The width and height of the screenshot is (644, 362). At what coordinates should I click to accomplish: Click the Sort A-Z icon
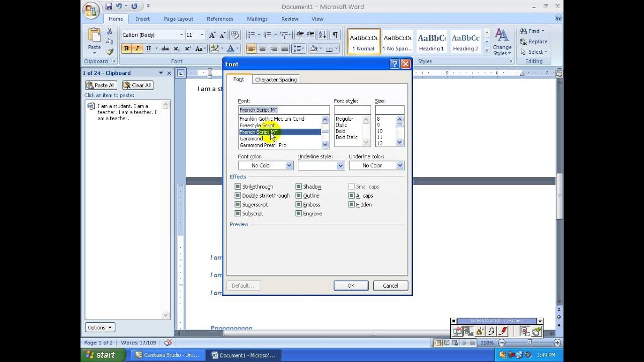tap(322, 35)
